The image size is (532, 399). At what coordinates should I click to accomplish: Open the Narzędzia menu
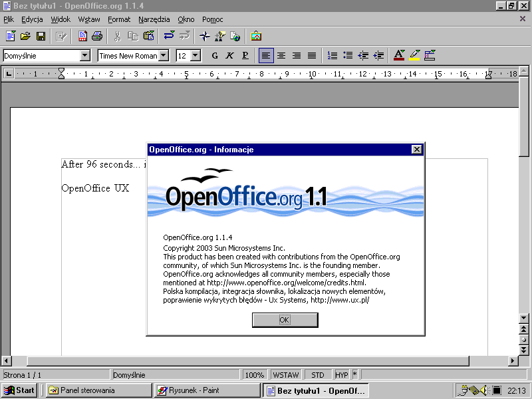[x=154, y=20]
